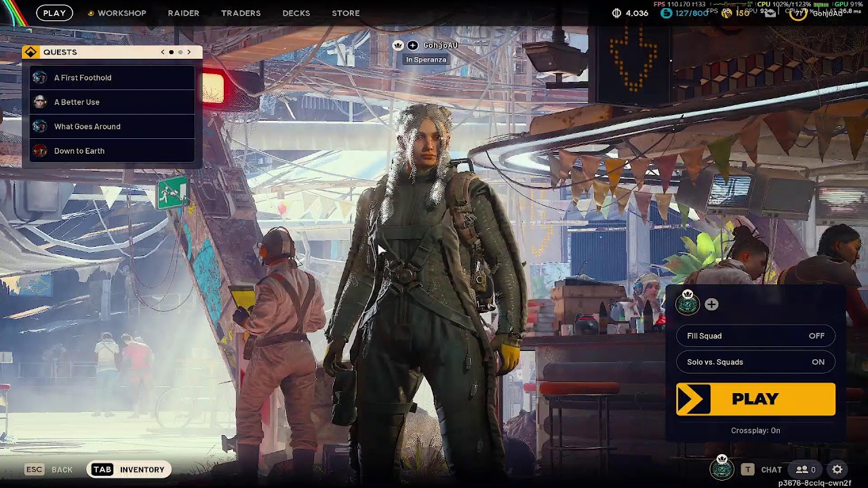Click the party leader crown icon above character
The width and height of the screenshot is (868, 488).
(x=398, y=45)
